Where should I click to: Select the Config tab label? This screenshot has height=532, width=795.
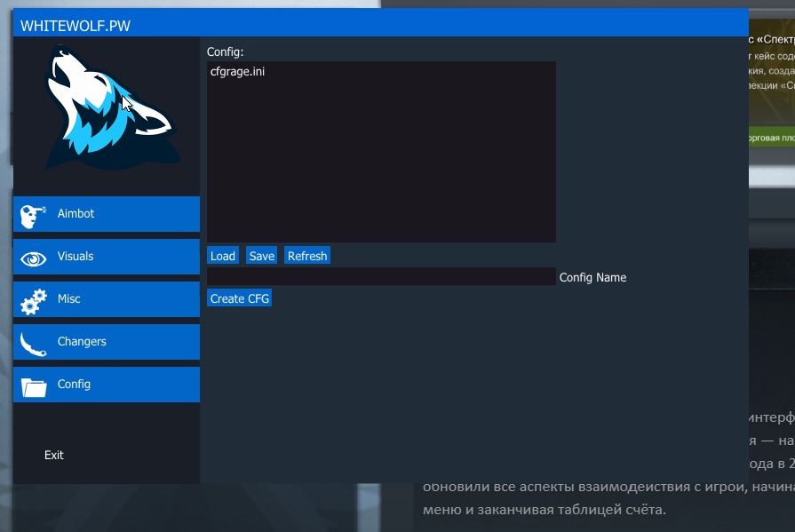(74, 385)
